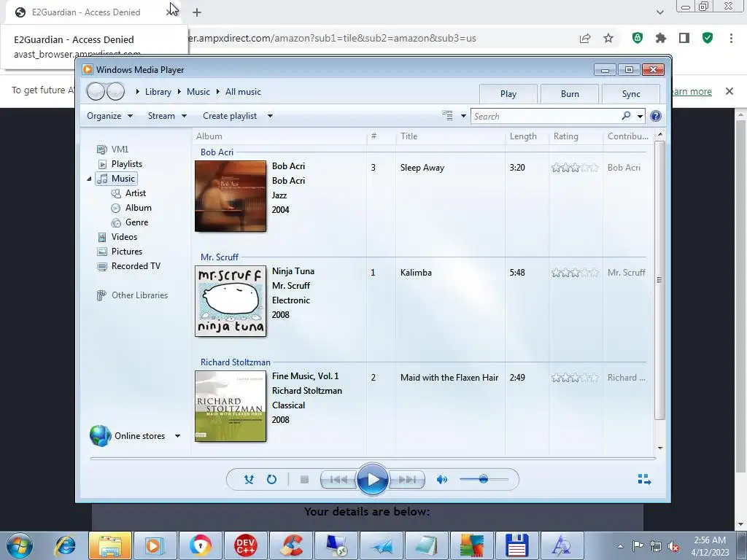747x560 pixels.
Task: Open Dev-C++ from the taskbar
Action: [245, 545]
